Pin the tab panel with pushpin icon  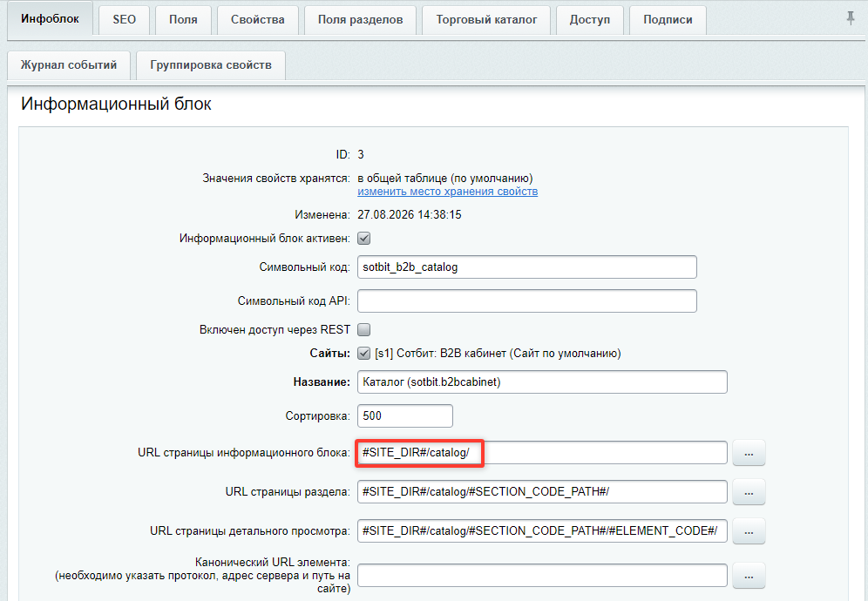coord(851,18)
